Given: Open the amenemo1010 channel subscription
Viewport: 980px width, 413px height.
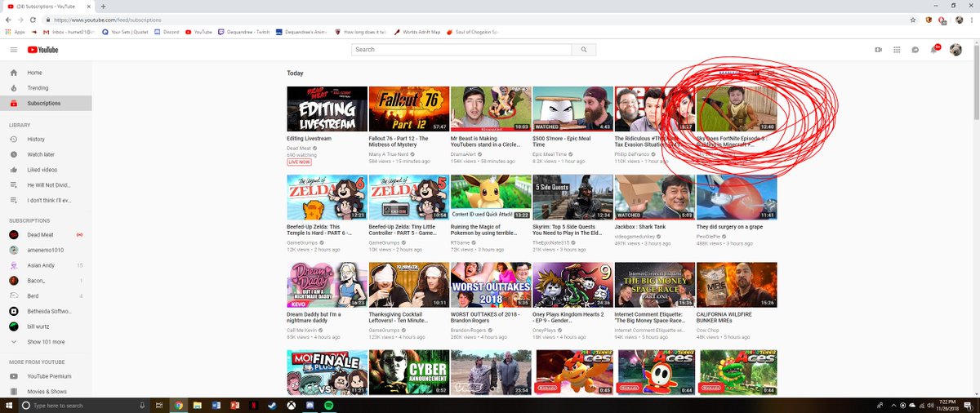Looking at the screenshot, I should [x=46, y=250].
